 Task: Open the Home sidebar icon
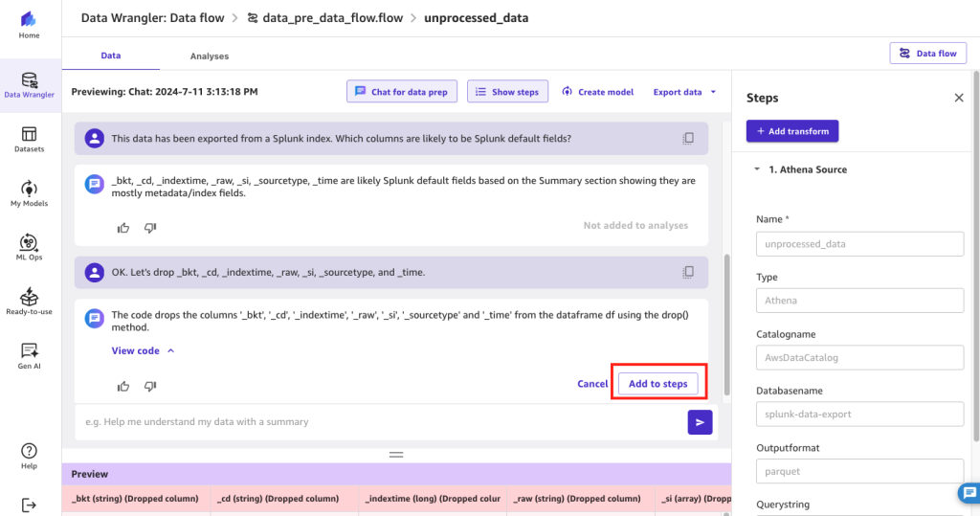pos(29,25)
